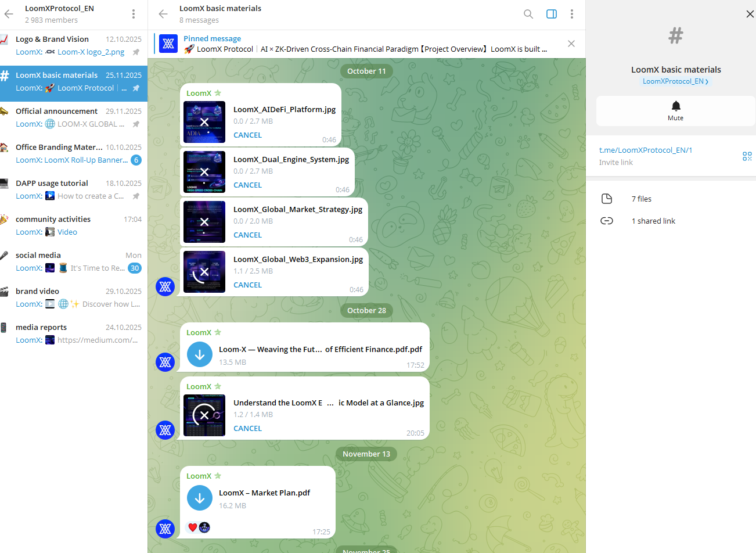Download the Loom-X Weaving the Future PDF
The height and width of the screenshot is (553, 756).
point(200,355)
